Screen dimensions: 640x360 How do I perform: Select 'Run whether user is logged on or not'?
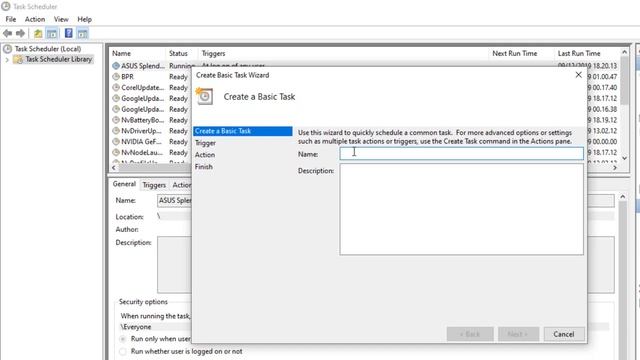point(122,351)
